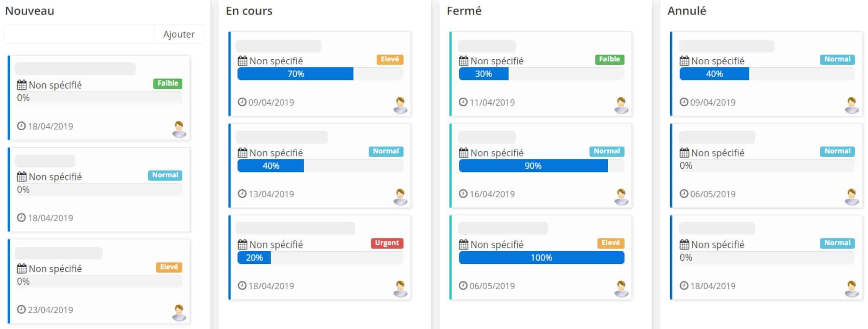Click the Urgent priority badge
Image resolution: width=868 pixels, height=329 pixels.
click(387, 243)
